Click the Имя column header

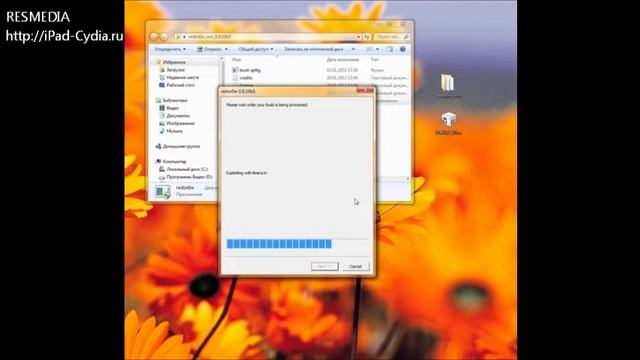(x=236, y=60)
